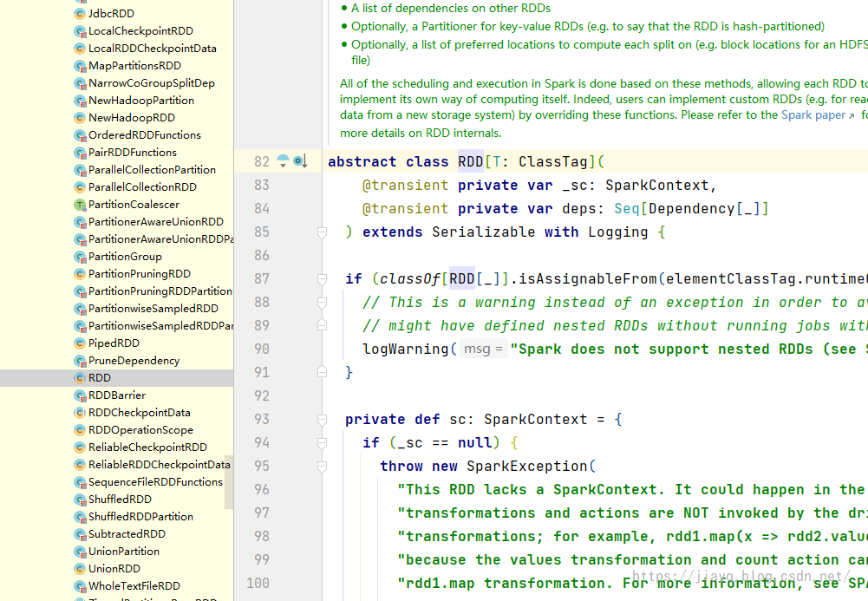Select ParallelCollectionPartition in the project tree
The width and height of the screenshot is (868, 601).
[153, 170]
